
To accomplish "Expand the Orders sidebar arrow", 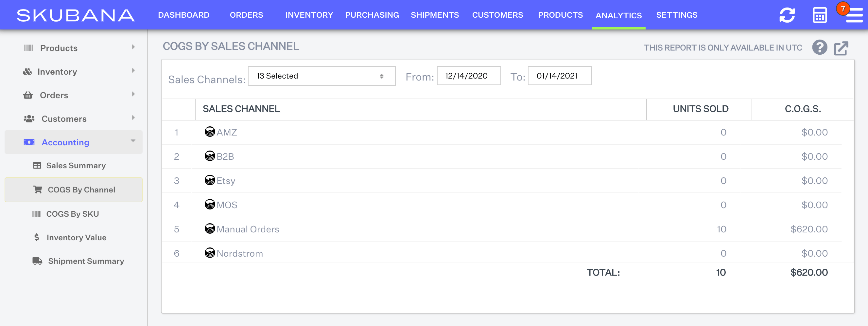I will (133, 94).
